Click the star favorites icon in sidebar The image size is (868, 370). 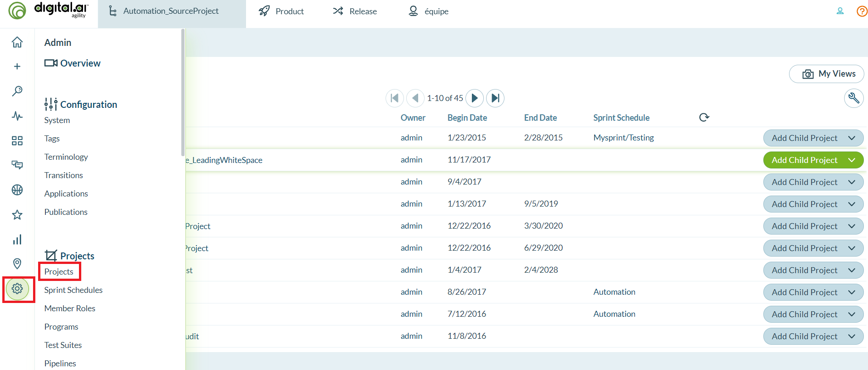point(17,215)
